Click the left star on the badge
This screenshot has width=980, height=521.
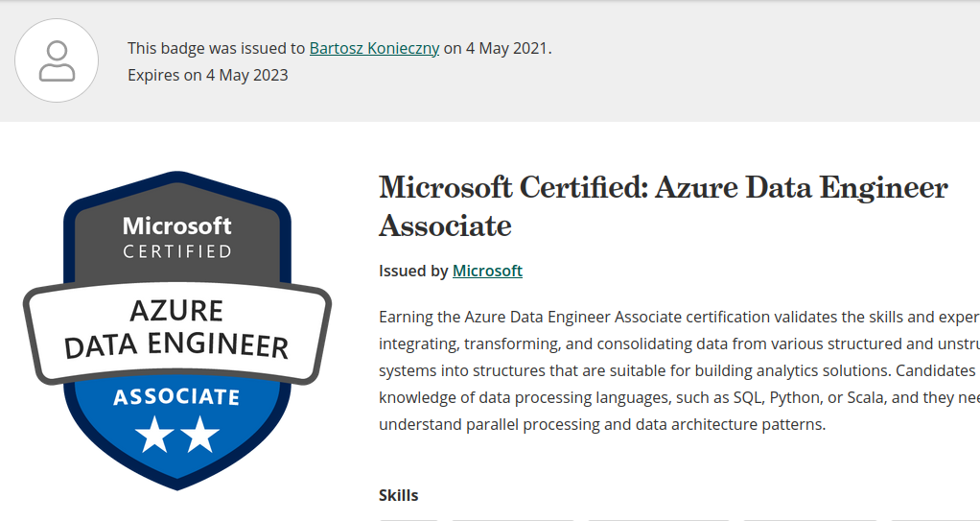[154, 435]
